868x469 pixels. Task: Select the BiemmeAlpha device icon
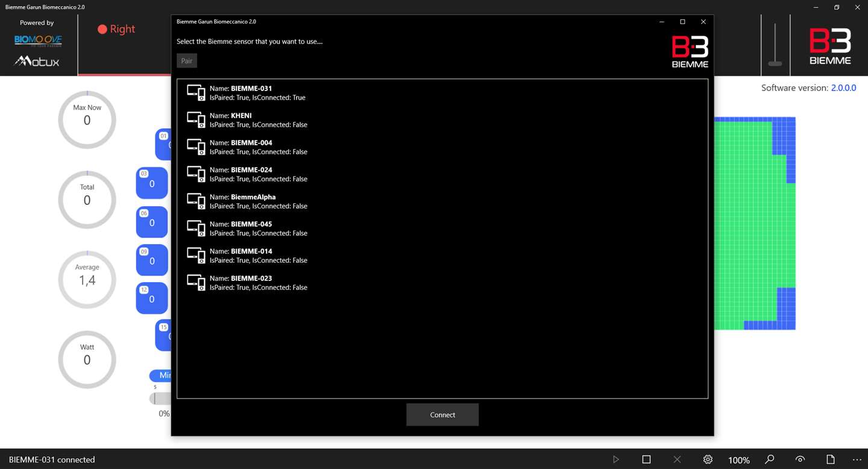coord(196,201)
